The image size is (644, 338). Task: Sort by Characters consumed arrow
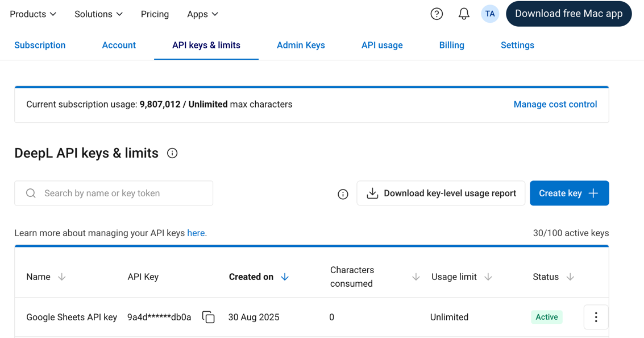pyautogui.click(x=416, y=277)
